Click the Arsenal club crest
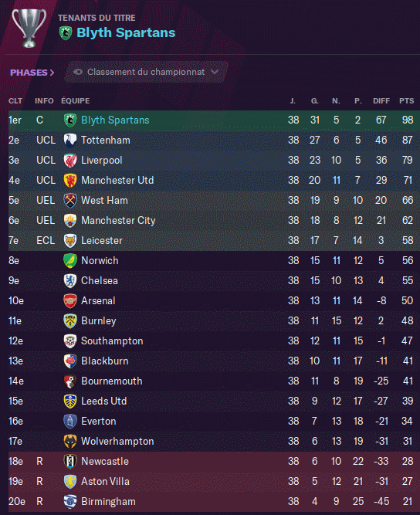The height and width of the screenshot is (515, 420). point(70,301)
